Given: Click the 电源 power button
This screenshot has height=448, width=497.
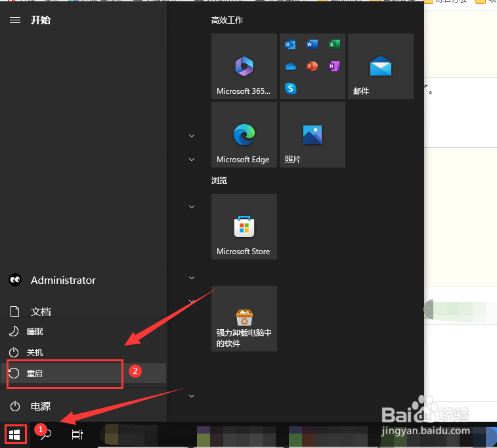Looking at the screenshot, I should pos(83,406).
